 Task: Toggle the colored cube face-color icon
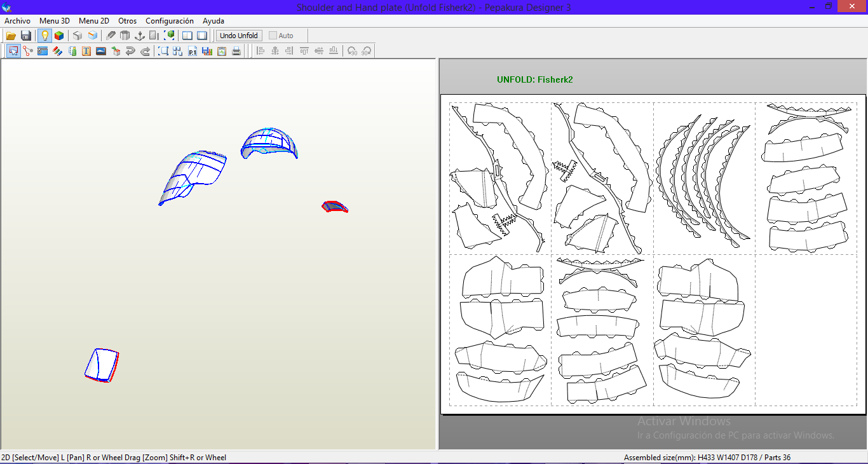pyautogui.click(x=59, y=36)
